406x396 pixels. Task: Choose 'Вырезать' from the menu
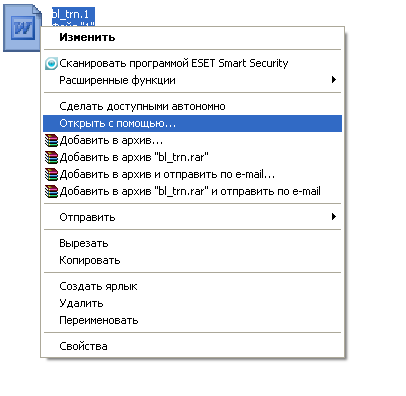(193, 243)
